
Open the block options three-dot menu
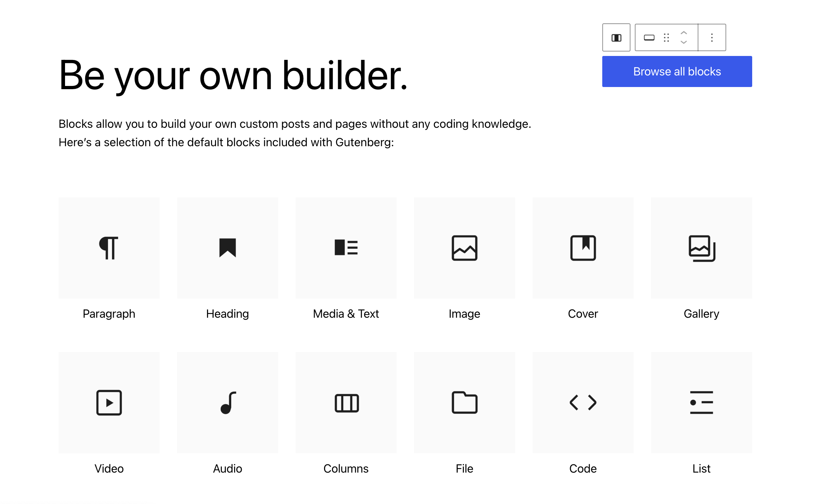pos(712,38)
